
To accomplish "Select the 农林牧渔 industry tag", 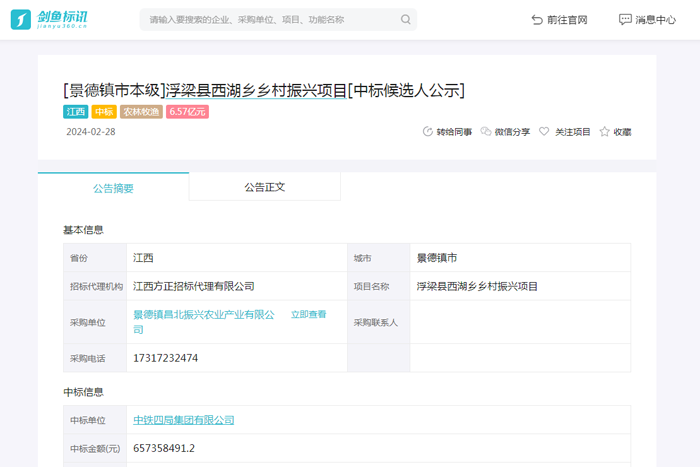I will [141, 112].
